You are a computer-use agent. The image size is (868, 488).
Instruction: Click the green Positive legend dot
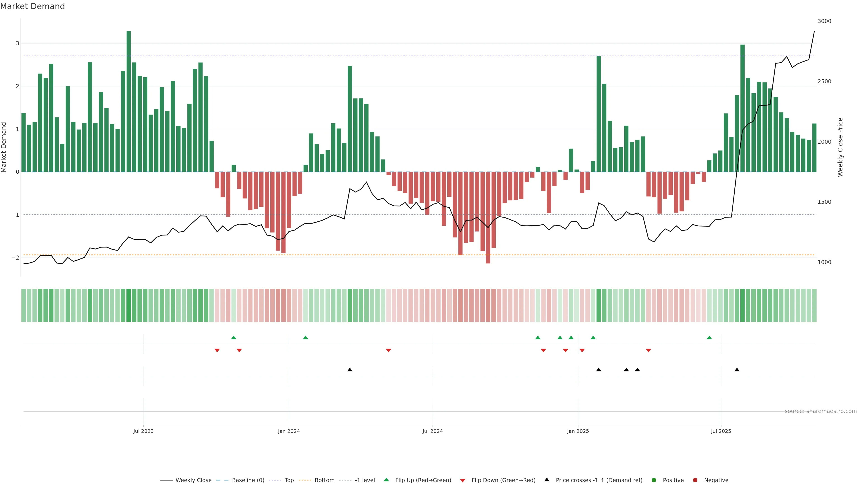point(654,480)
